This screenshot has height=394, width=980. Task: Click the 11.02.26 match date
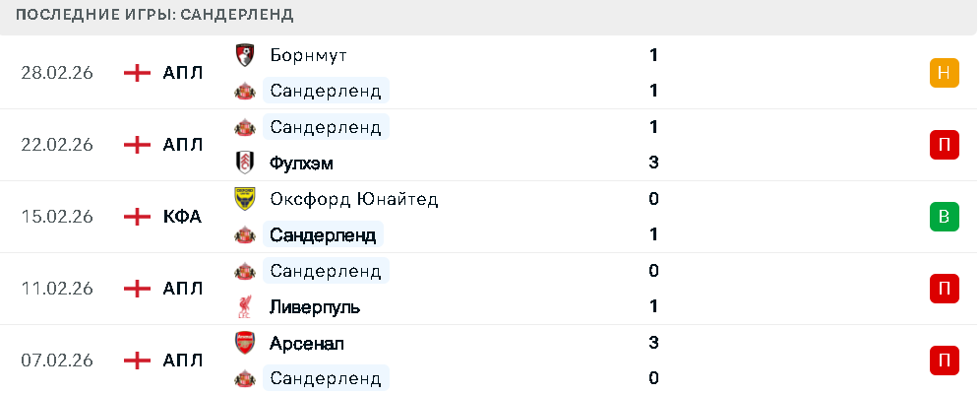coord(57,289)
